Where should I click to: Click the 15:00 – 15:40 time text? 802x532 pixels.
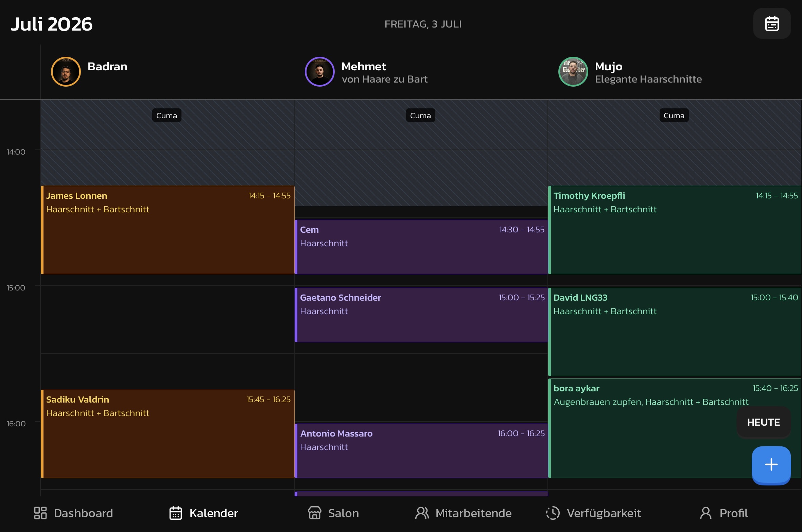774,298
